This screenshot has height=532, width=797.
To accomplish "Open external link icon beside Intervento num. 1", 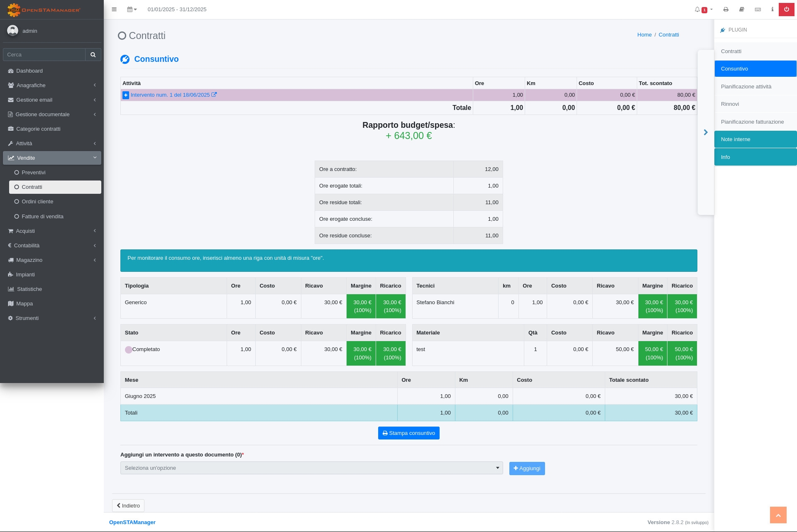I will (214, 95).
